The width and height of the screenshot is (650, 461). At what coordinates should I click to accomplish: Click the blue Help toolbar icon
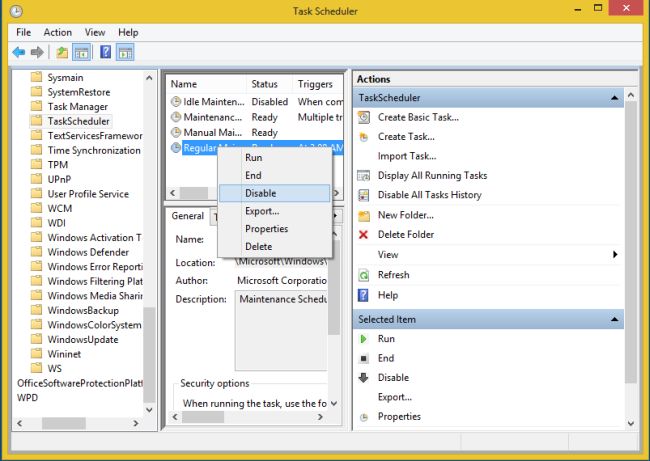click(x=106, y=52)
